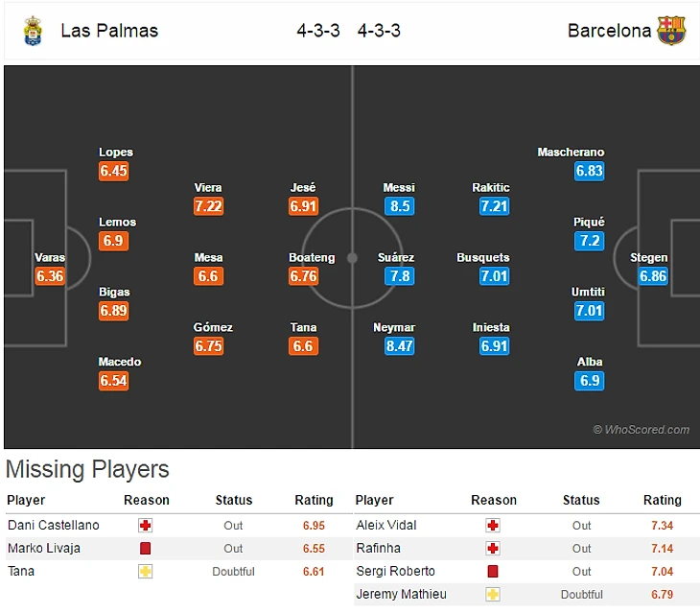Click Rafinha's red cross injury icon
This screenshot has height=613, width=700.
coord(493,549)
